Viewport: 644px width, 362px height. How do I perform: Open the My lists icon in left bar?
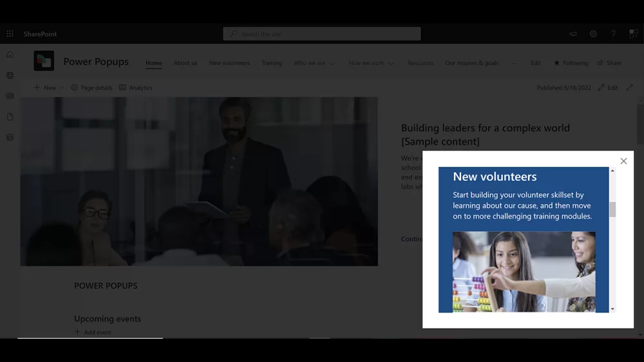coord(10,137)
